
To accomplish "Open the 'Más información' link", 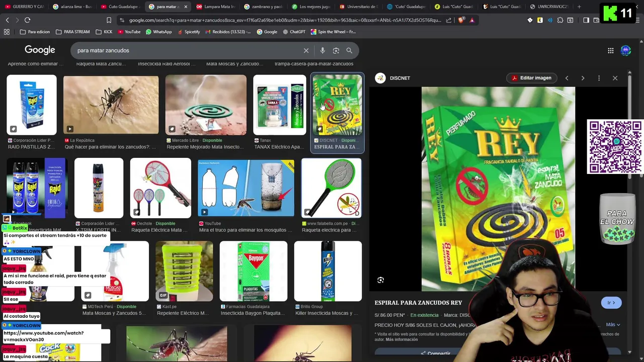I will pos(401,339).
